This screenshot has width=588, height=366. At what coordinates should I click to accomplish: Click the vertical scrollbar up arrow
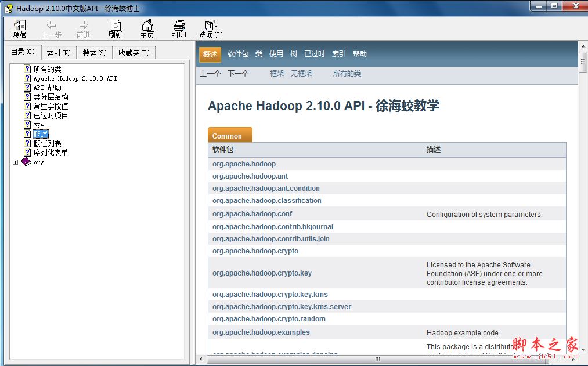pos(583,46)
